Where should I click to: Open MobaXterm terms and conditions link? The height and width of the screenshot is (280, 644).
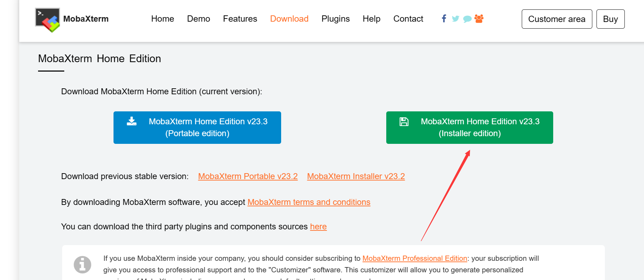(x=309, y=202)
